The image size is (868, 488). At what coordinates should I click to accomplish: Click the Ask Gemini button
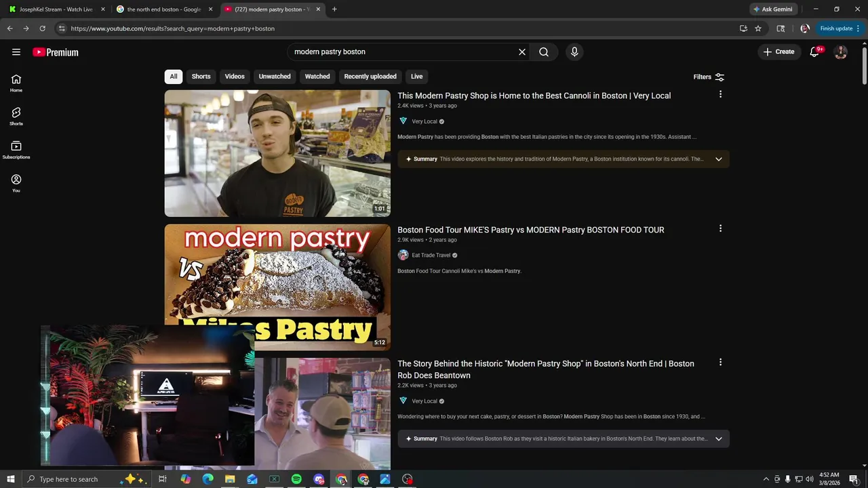[x=772, y=9]
